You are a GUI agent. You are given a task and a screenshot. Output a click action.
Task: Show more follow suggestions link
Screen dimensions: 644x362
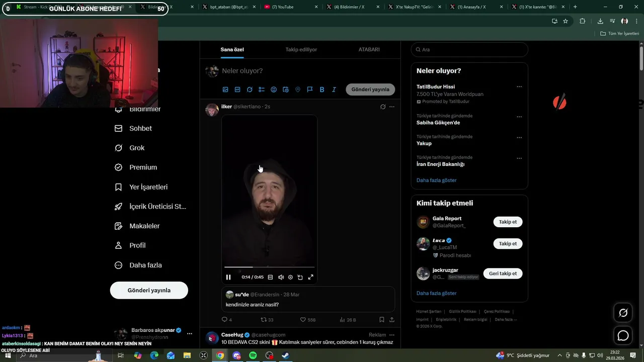[437, 293]
